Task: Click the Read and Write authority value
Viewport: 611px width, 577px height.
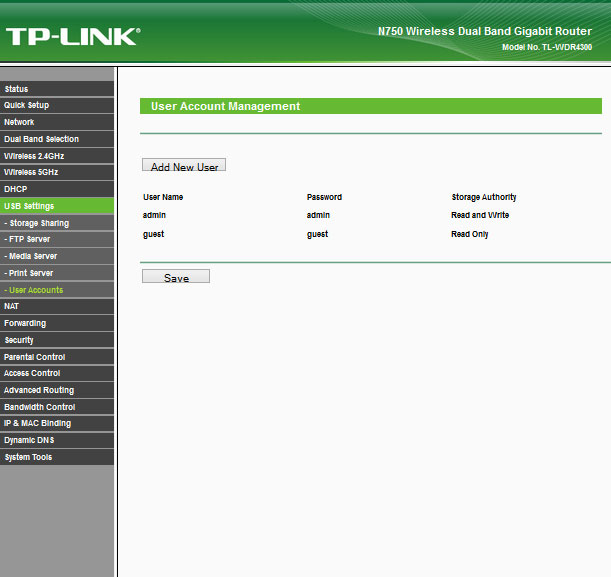Action: (480, 215)
